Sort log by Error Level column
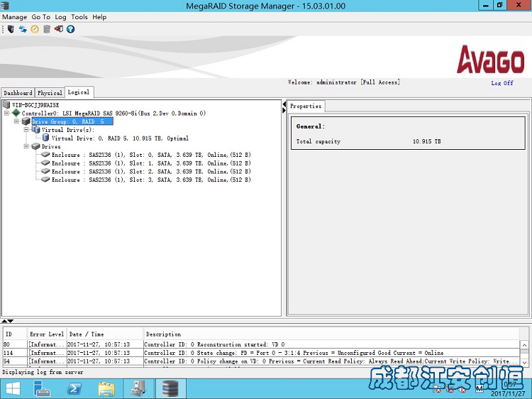Viewport: 532px width, 399px height. 47,334
